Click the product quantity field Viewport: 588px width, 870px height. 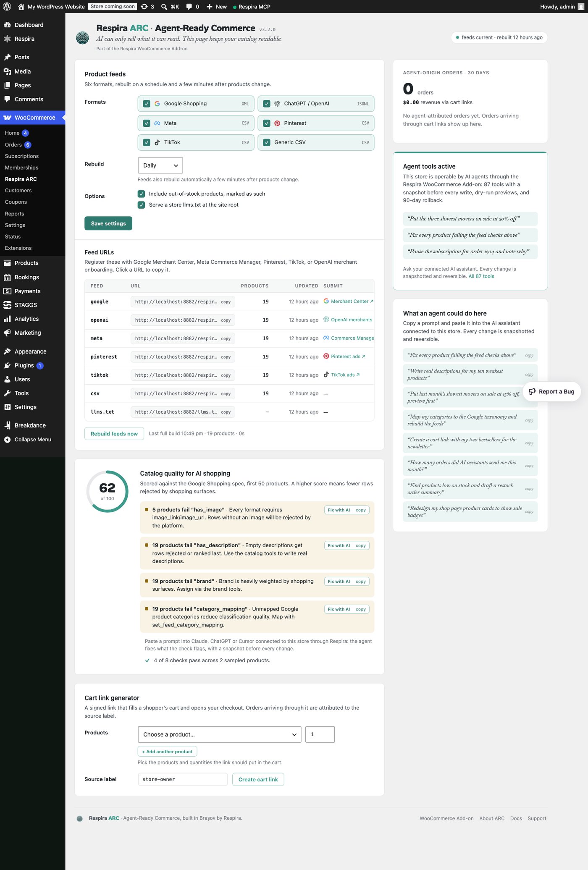[320, 734]
